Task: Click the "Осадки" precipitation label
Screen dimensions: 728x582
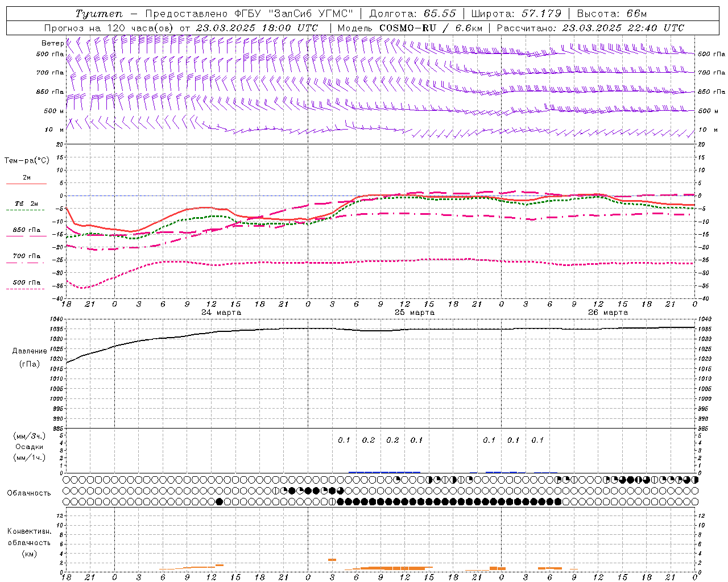Action: click(x=29, y=447)
